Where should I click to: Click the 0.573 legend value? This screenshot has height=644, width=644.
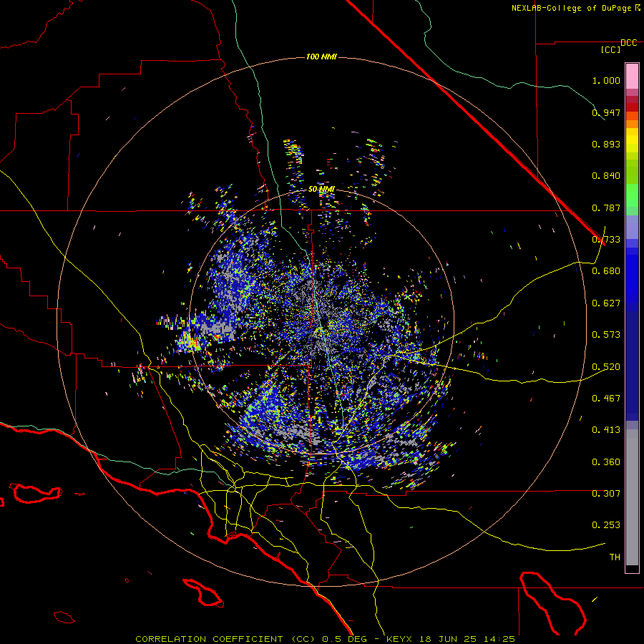[x=606, y=335]
